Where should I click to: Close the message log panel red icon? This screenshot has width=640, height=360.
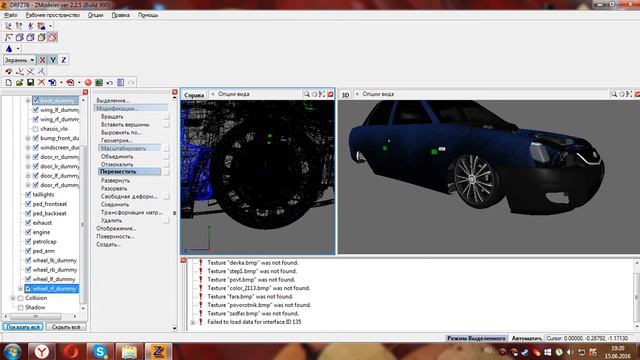click(x=183, y=260)
